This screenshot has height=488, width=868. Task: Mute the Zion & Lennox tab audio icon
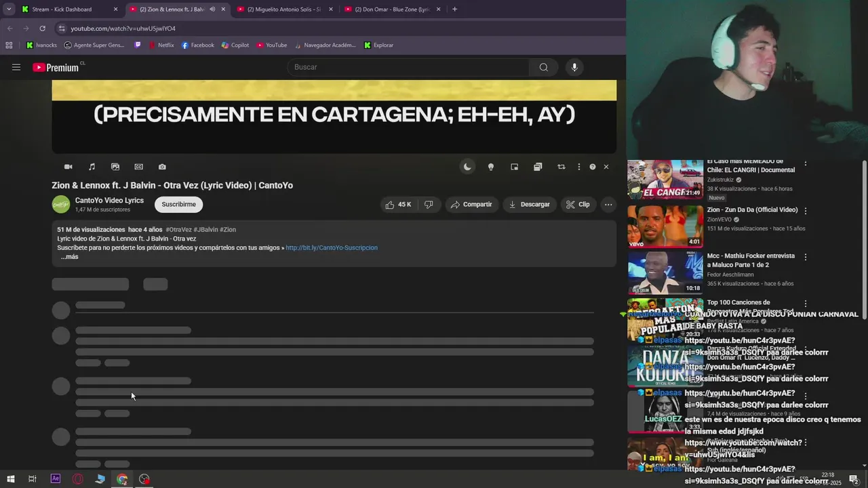[x=212, y=9]
